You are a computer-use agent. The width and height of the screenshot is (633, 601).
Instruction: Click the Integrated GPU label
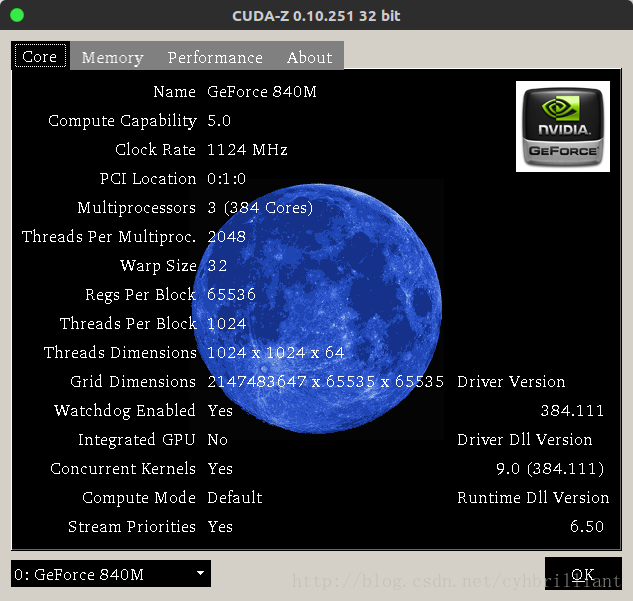pyautogui.click(x=137, y=440)
